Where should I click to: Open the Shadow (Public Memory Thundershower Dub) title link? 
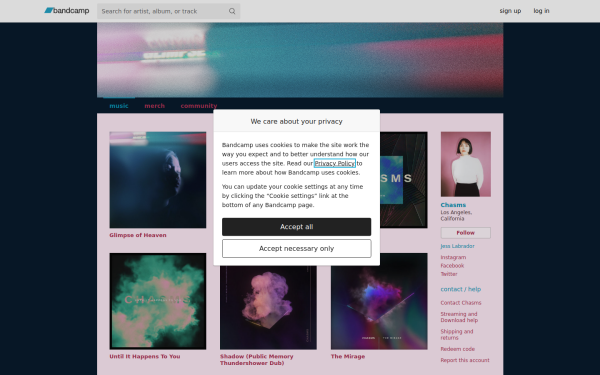coord(256,360)
